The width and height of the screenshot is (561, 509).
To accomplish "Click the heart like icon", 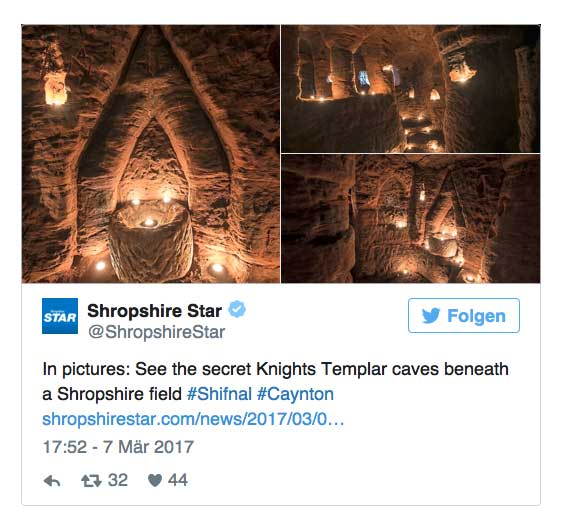I will click(155, 480).
